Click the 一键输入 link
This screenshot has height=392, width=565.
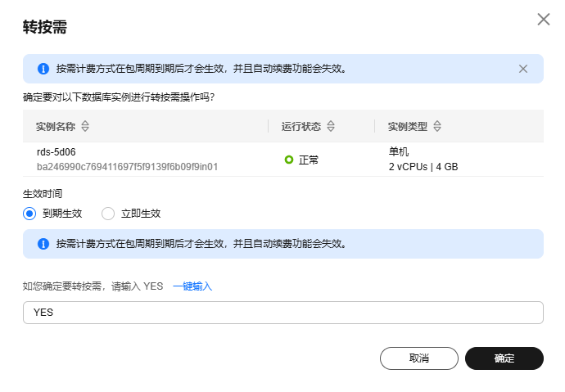[x=192, y=286]
